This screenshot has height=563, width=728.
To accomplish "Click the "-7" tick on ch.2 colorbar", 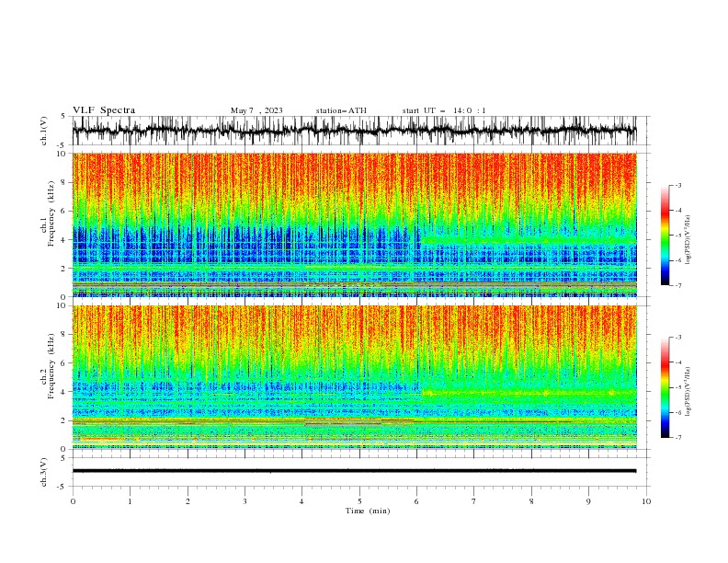I will (678, 438).
